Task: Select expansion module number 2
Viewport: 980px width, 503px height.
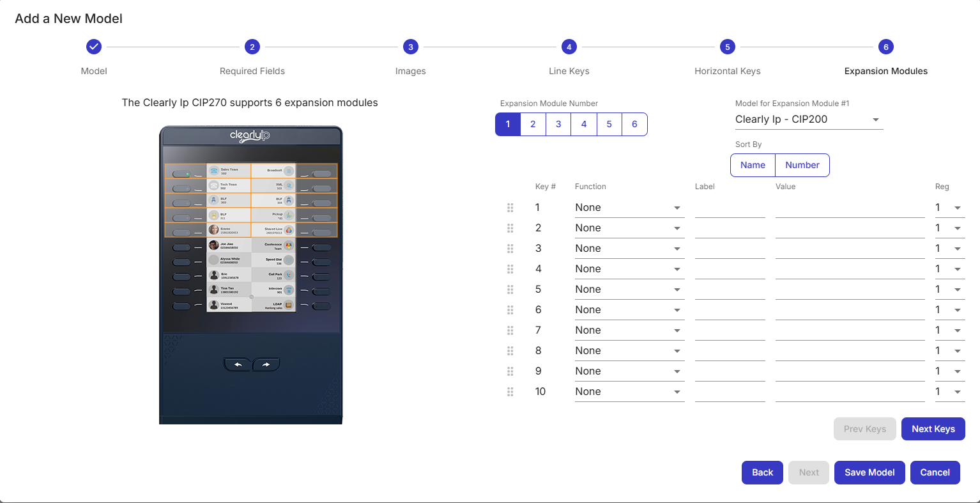Action: click(x=533, y=124)
